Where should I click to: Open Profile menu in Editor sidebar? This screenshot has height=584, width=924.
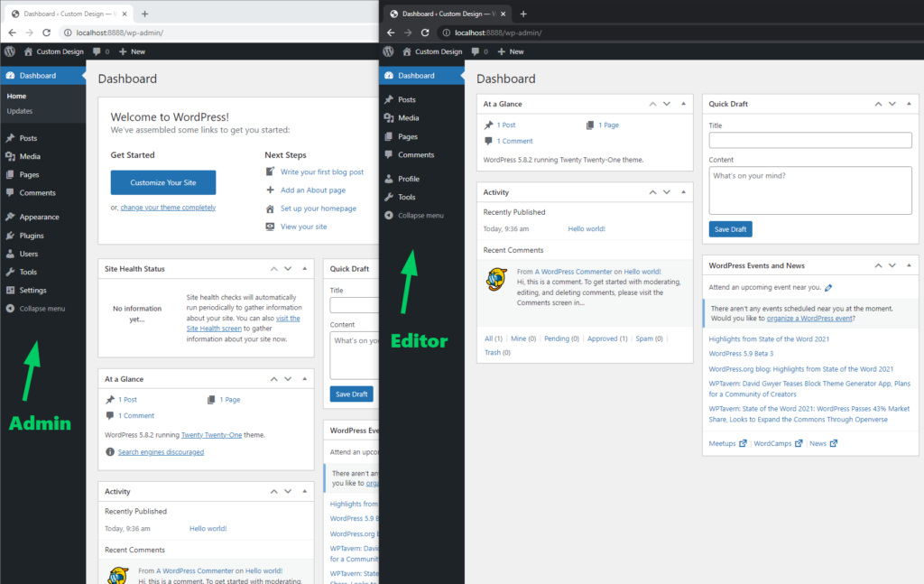click(409, 179)
